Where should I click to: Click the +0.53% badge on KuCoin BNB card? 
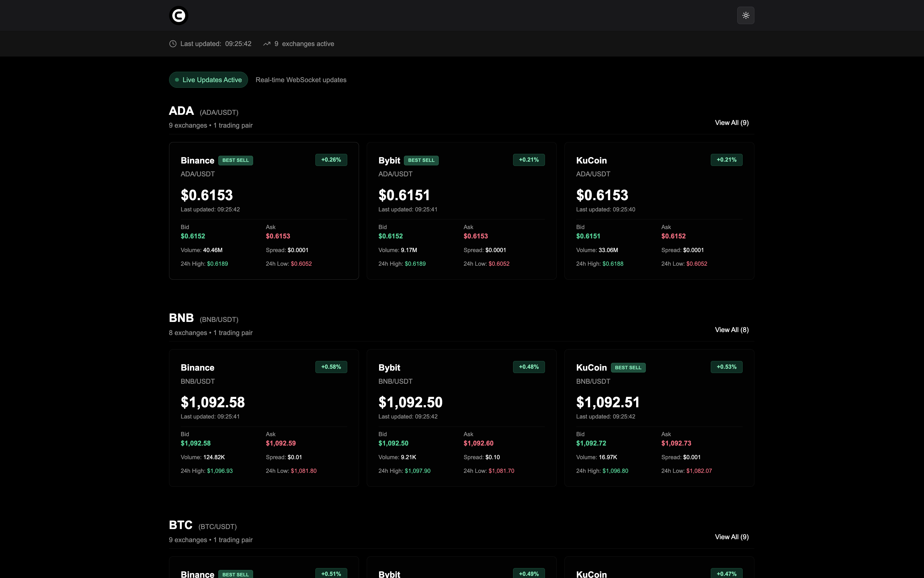726,367
